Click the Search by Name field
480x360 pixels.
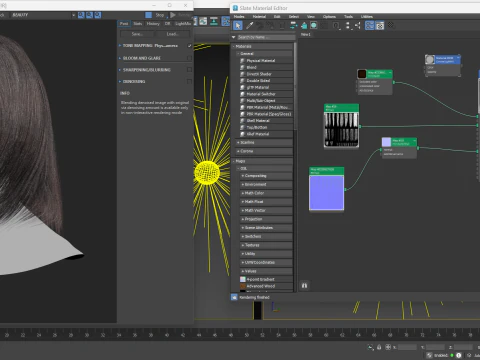click(x=266, y=37)
